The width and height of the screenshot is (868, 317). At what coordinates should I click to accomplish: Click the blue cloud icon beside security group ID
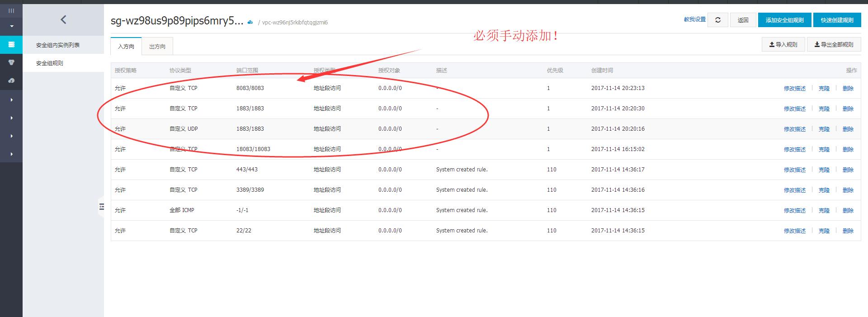(x=250, y=22)
